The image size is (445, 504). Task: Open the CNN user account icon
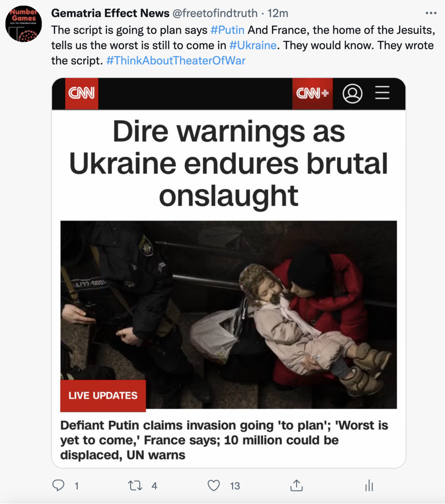click(x=352, y=93)
